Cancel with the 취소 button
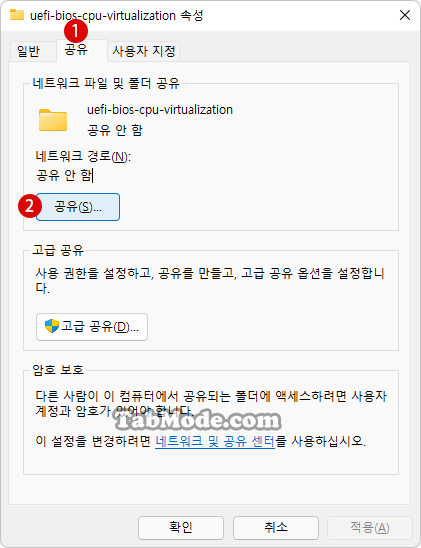This screenshot has height=548, width=421. [276, 527]
